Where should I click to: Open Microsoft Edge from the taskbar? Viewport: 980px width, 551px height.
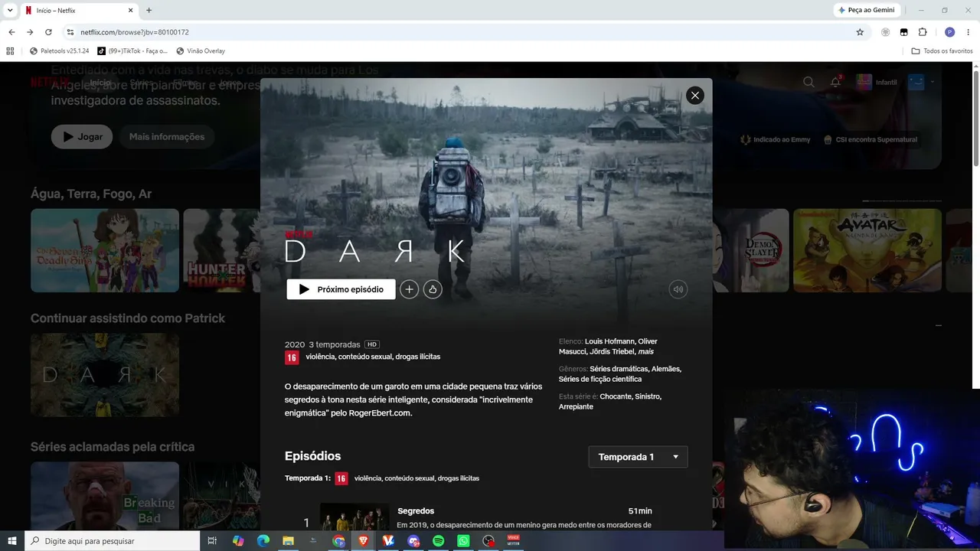(x=263, y=541)
